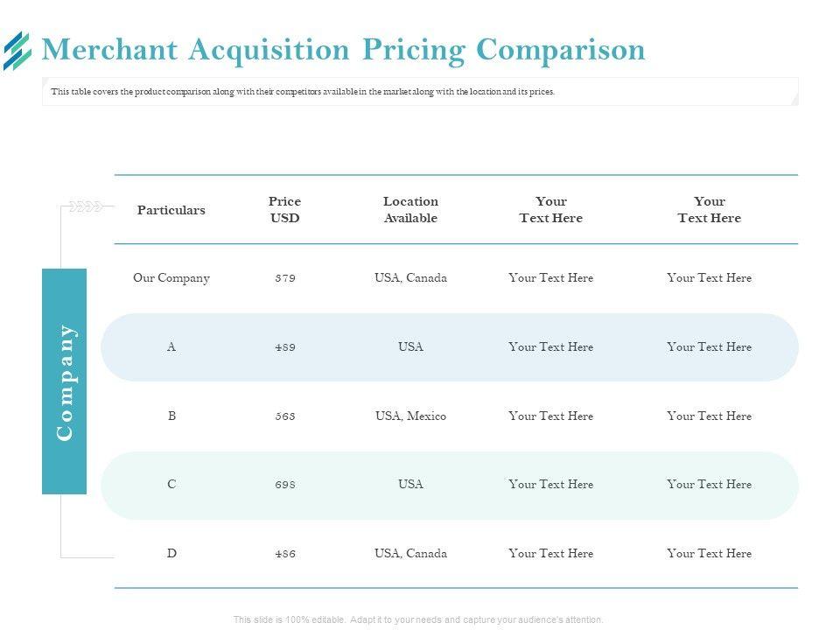Click the chevron arrows icon near Particulars

point(87,206)
